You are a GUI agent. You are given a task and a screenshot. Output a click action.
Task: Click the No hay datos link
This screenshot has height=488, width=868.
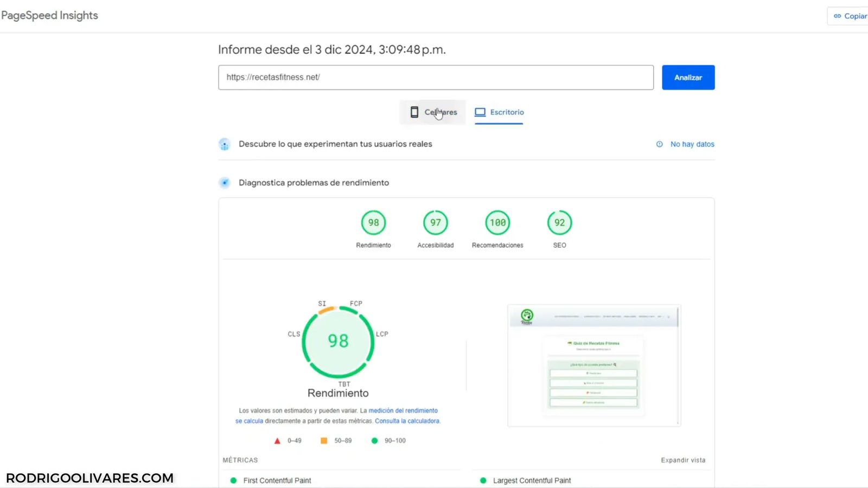[692, 144]
